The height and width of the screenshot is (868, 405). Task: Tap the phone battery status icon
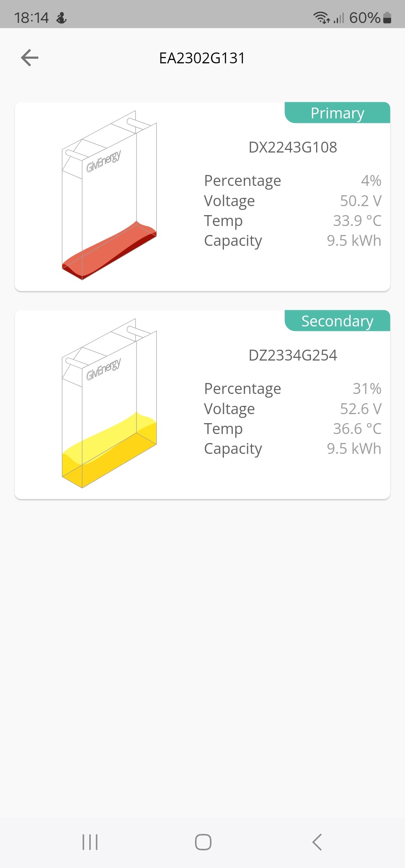pyautogui.click(x=387, y=18)
